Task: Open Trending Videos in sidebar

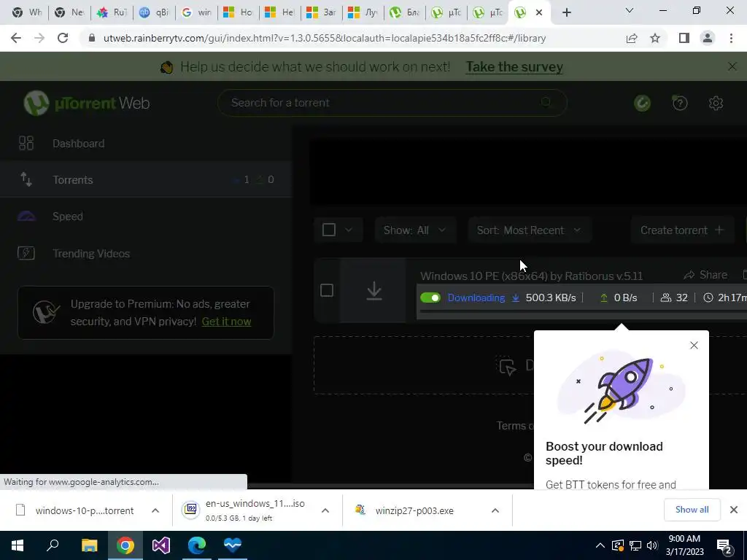Action: coord(146,253)
